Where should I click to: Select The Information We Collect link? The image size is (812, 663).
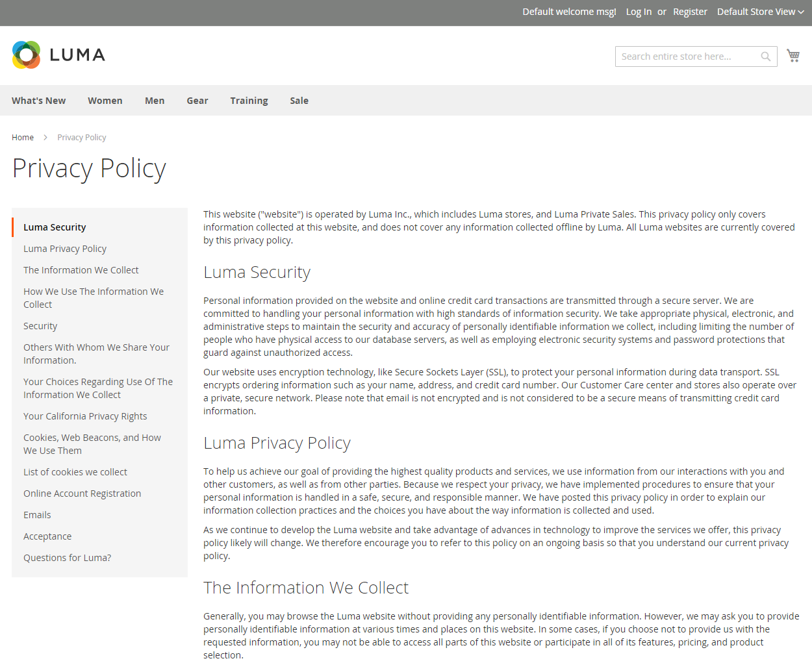(81, 269)
